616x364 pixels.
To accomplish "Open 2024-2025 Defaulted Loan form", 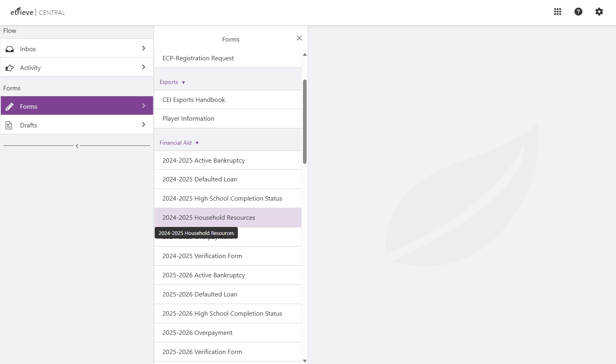I will (228, 179).
